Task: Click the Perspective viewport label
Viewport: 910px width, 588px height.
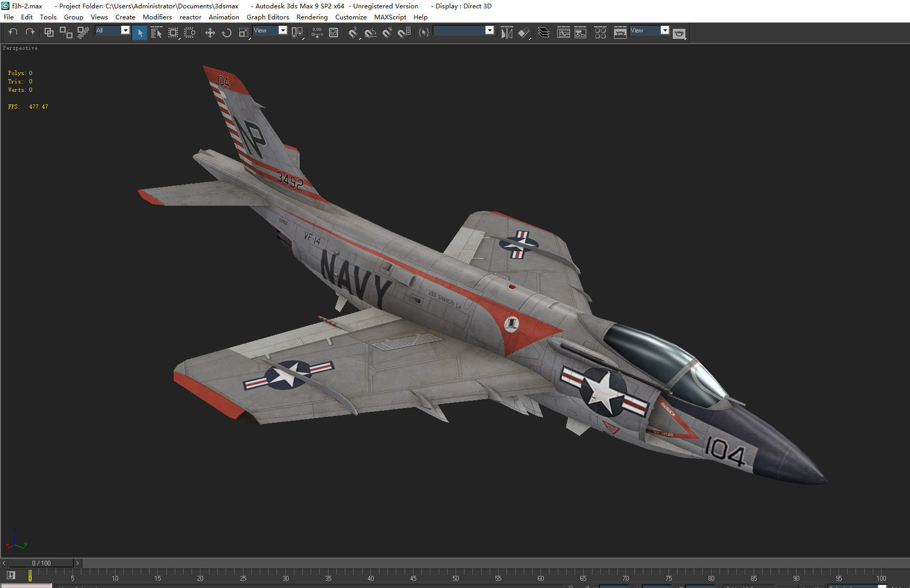Action: coord(20,48)
